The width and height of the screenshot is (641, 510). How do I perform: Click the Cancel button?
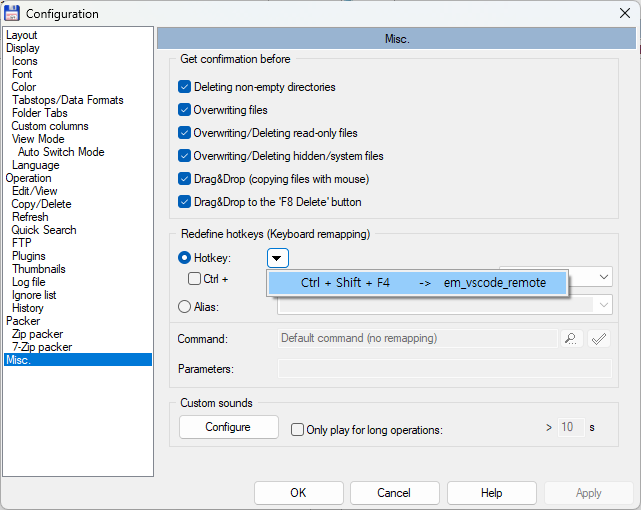pyautogui.click(x=394, y=493)
